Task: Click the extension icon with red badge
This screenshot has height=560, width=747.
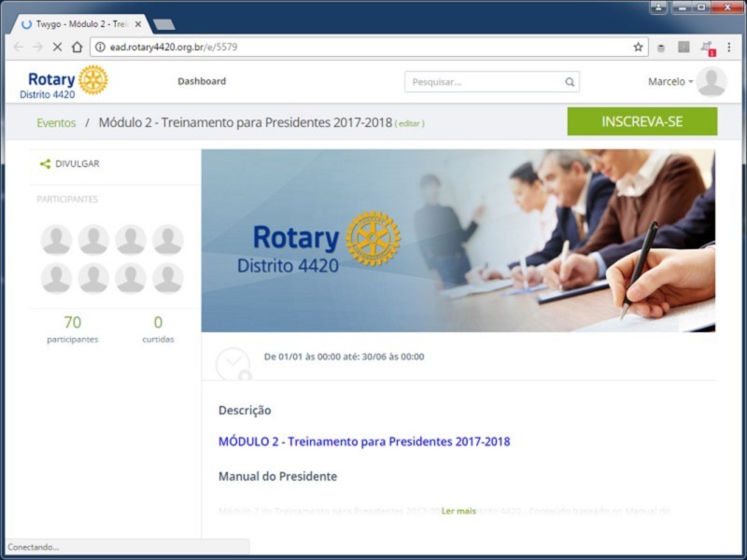Action: [707, 47]
